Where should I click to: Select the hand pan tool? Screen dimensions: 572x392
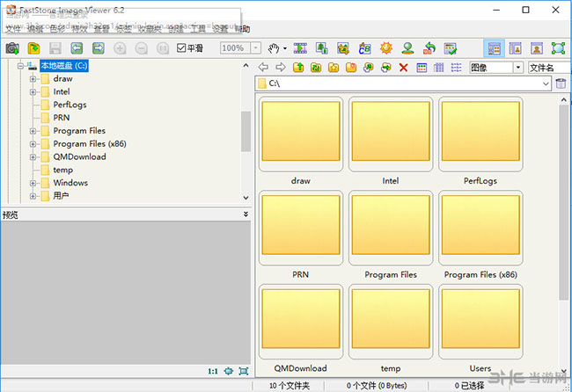click(274, 48)
